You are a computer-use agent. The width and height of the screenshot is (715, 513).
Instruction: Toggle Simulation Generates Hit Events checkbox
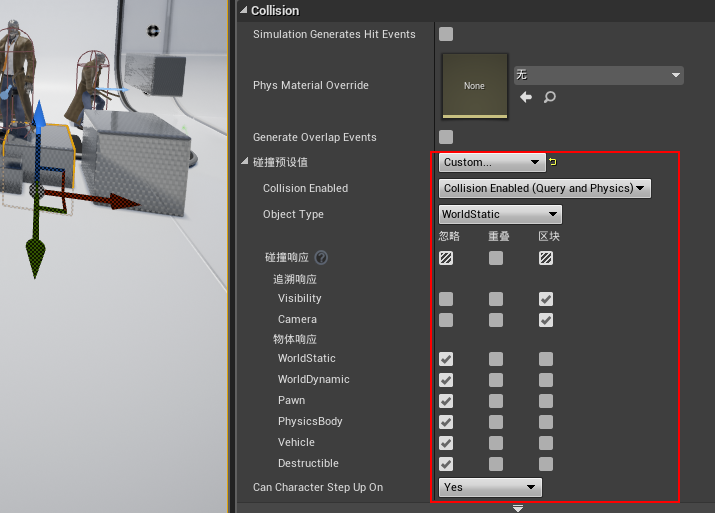click(446, 34)
